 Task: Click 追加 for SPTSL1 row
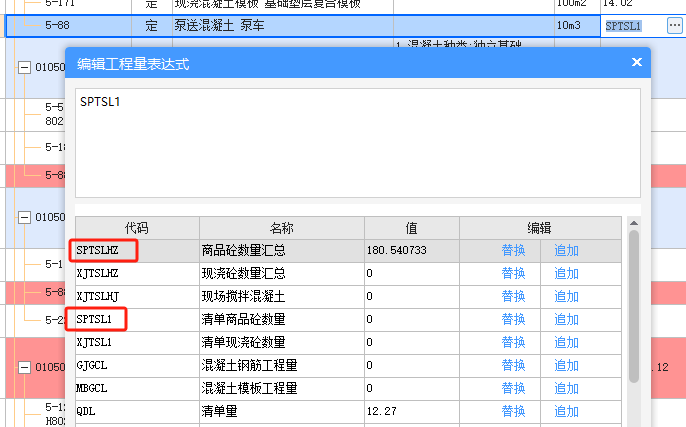tap(566, 319)
